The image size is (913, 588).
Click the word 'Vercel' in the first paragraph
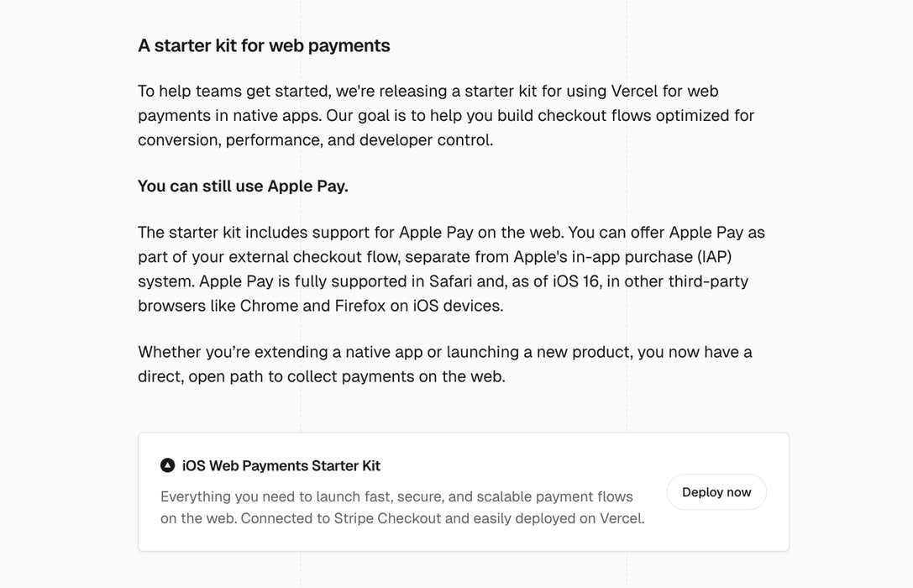point(634,91)
